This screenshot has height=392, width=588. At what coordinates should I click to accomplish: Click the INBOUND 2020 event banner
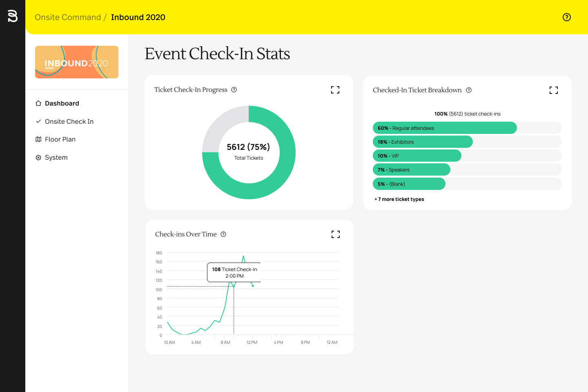coord(77,62)
